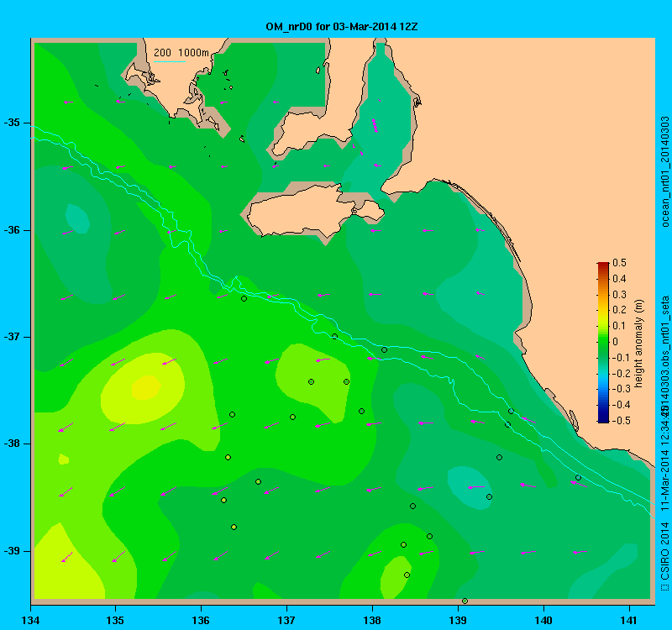Click the 135 longitude axis label
The image size is (672, 630).
(115, 620)
